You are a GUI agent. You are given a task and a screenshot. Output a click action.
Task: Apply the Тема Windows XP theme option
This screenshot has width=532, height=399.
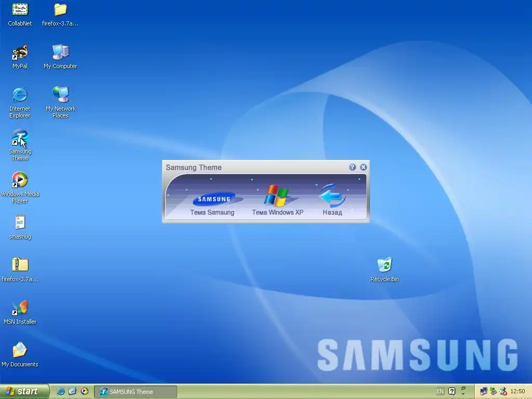click(277, 201)
